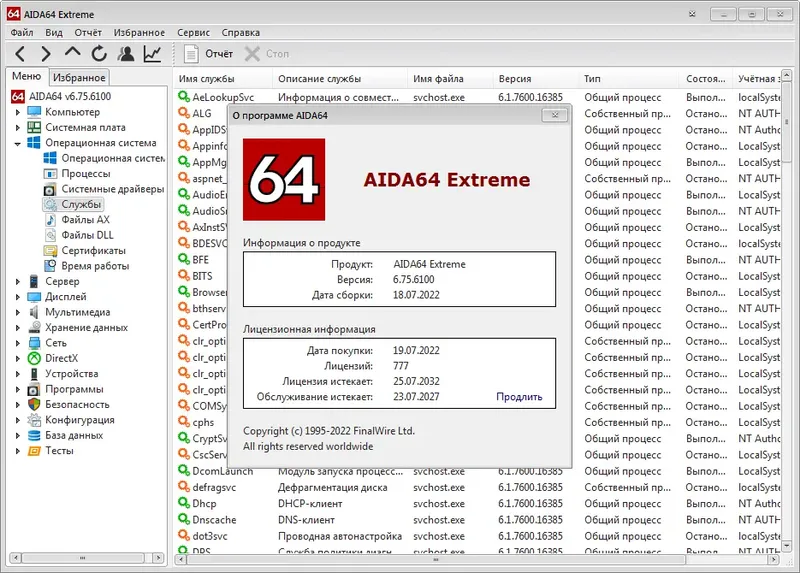This screenshot has height=573, width=800.
Task: Close the О программе AIDA64 dialog
Action: pyautogui.click(x=555, y=115)
